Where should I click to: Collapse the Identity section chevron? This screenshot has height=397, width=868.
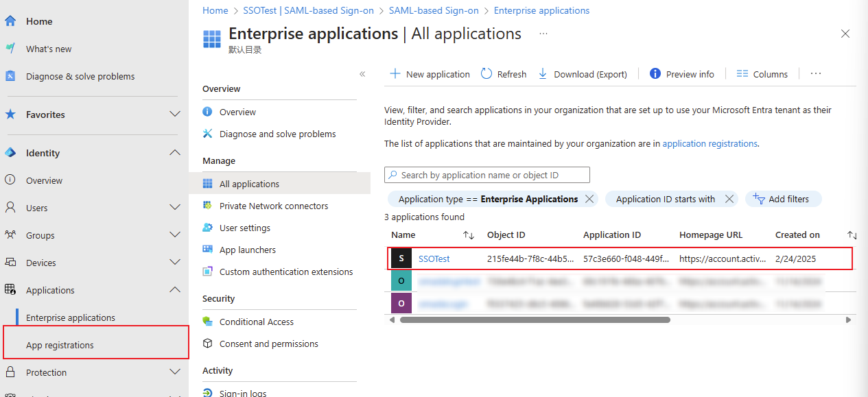tap(175, 153)
